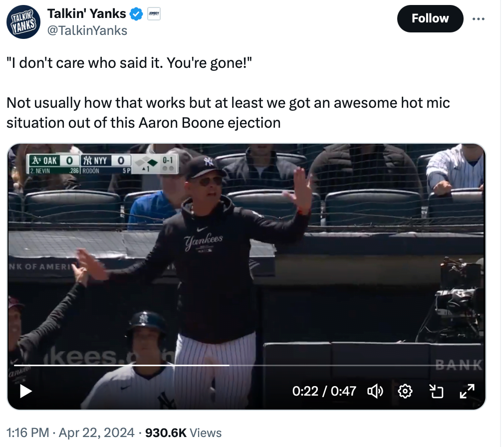Open video settings gear icon
Image resolution: width=504 pixels, height=447 pixels.
tap(405, 391)
